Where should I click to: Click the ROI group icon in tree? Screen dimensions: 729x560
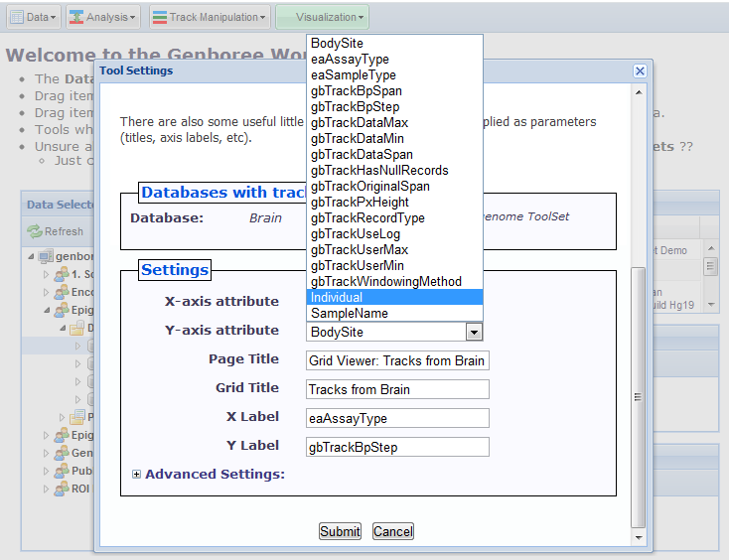pyautogui.click(x=61, y=489)
